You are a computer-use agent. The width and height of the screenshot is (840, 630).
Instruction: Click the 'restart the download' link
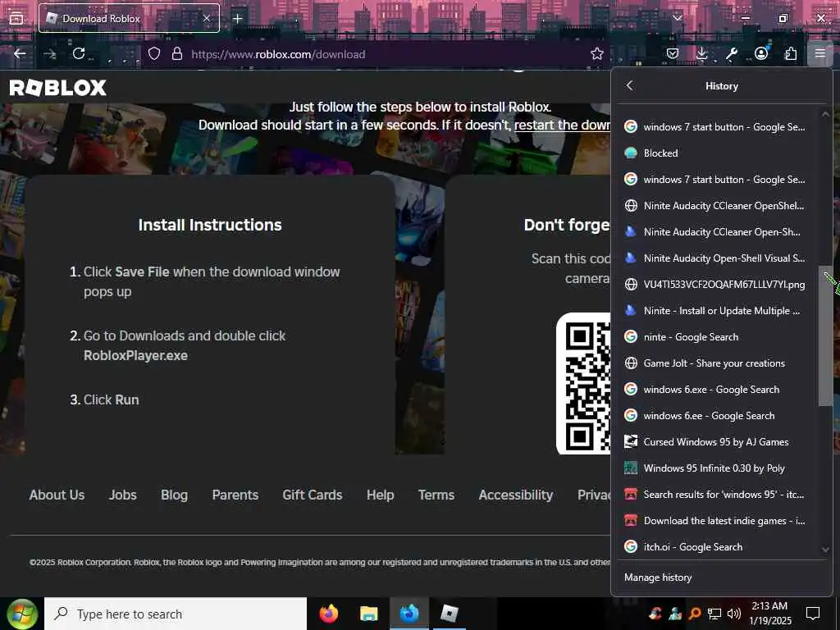pos(562,125)
